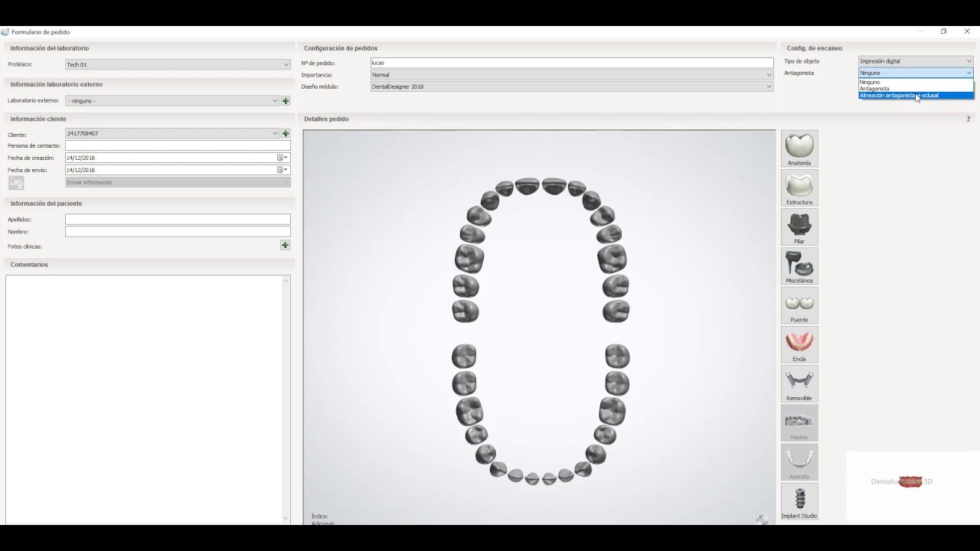Image resolution: width=980 pixels, height=551 pixels.
Task: Click the Índice label in the canvas
Action: (x=319, y=517)
